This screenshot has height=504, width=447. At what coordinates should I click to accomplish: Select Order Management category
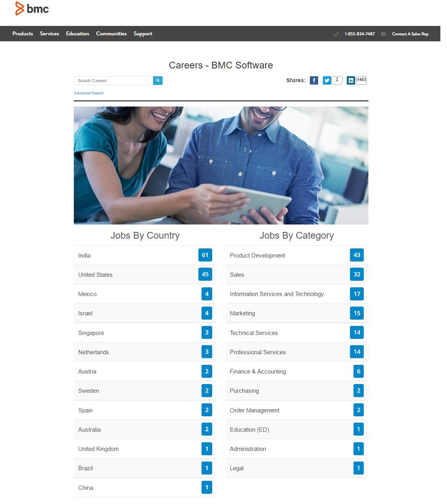[297, 410]
